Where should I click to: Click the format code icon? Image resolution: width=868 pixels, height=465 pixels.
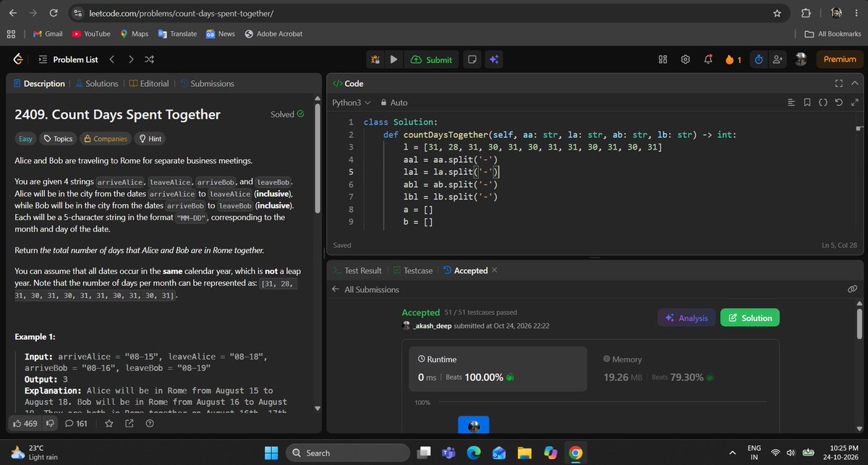tap(791, 103)
